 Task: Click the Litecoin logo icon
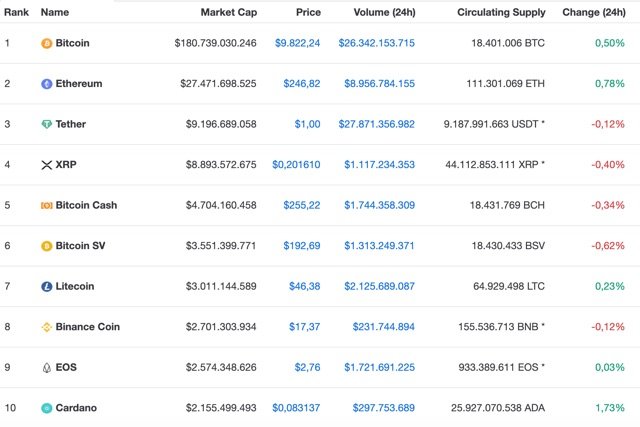click(x=46, y=286)
